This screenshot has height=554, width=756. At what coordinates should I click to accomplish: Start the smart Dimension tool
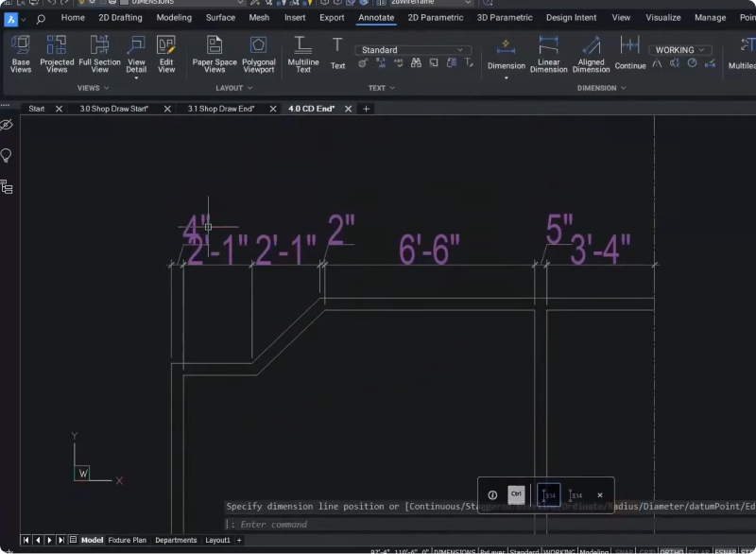[506, 53]
